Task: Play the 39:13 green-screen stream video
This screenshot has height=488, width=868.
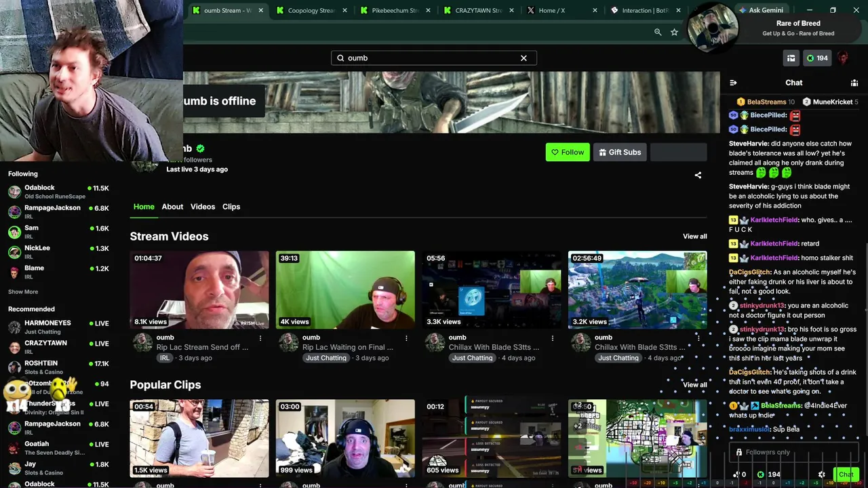Action: [x=345, y=290]
